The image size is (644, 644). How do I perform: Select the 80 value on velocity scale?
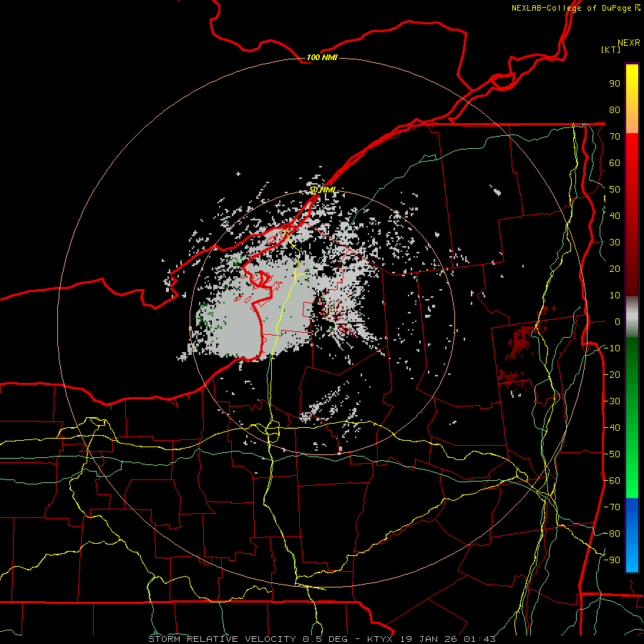coord(615,110)
